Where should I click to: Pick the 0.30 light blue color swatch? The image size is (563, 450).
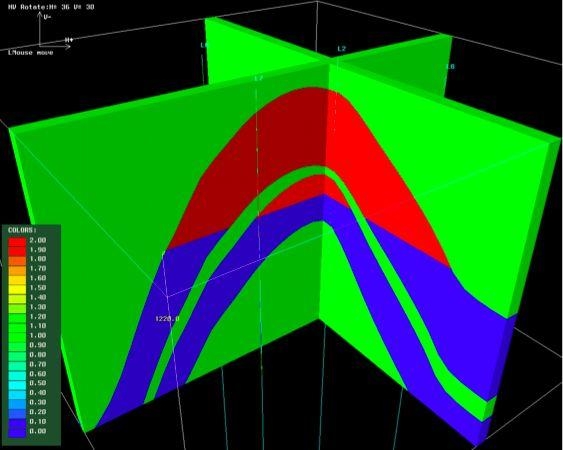point(17,403)
